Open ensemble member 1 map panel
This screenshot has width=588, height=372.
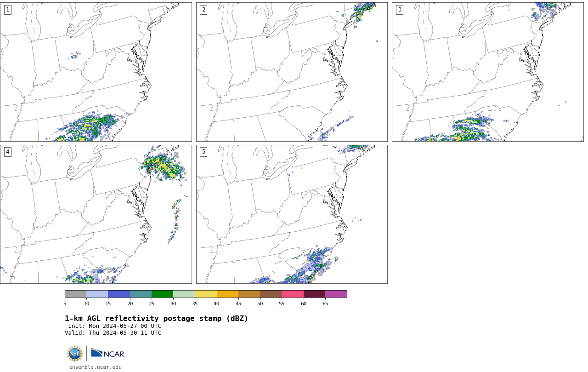(96, 72)
